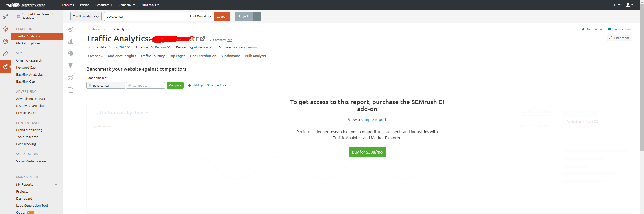Click the plus button next to Projects
644x214 pixels.
pos(257,16)
